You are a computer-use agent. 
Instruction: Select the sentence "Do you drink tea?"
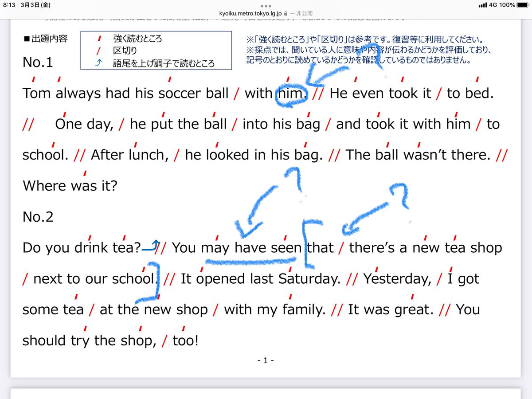coord(82,248)
